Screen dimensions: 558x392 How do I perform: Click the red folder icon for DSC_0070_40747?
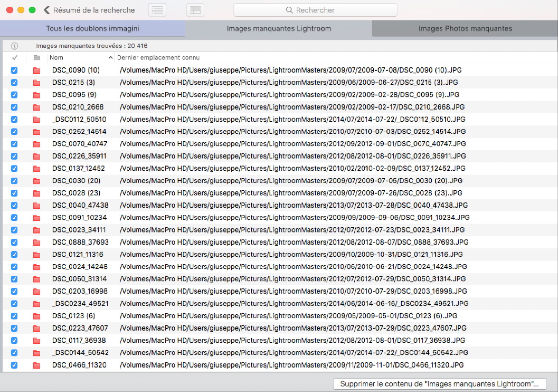coord(37,144)
